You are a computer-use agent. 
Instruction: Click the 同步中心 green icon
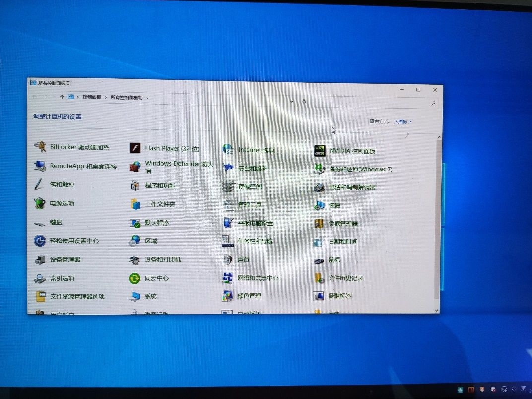pyautogui.click(x=134, y=278)
